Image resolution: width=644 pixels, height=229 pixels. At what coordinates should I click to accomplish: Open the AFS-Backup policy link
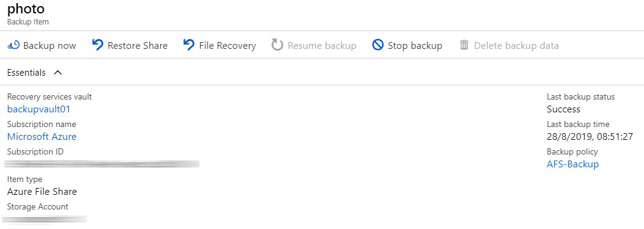coord(572,164)
